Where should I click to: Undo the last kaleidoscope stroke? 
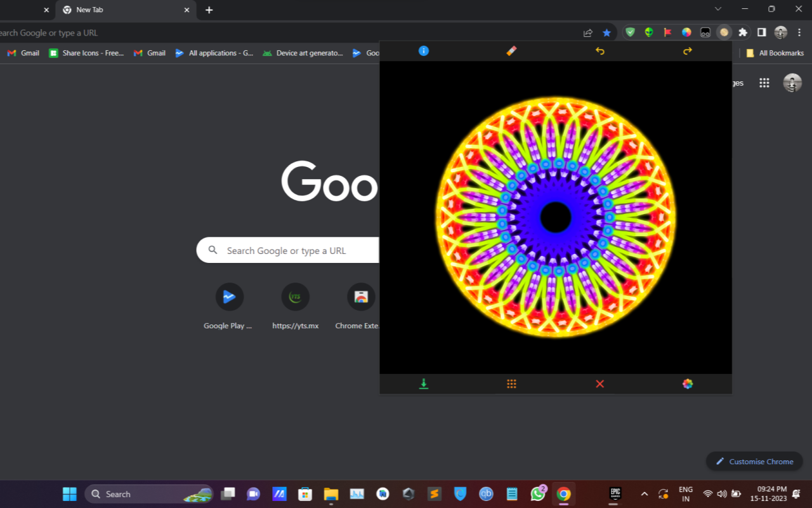click(x=599, y=51)
